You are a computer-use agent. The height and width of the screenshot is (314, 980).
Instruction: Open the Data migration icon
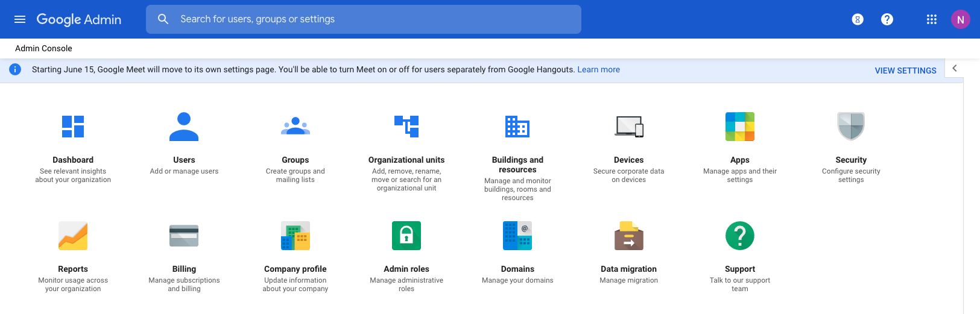(629, 236)
